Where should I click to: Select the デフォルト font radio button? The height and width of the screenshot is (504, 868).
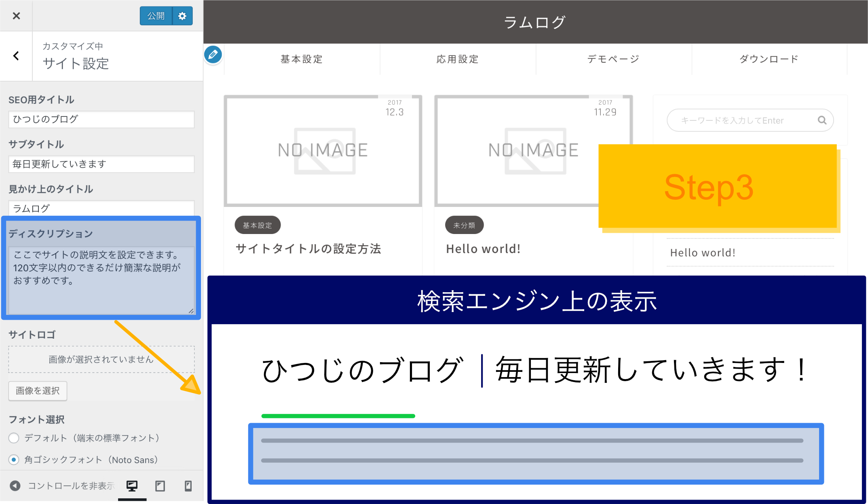14,438
